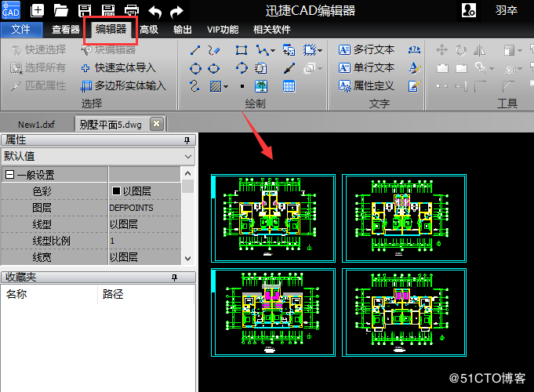The image size is (534, 392).
Task: Open a file with the folder icon
Action: point(61,11)
